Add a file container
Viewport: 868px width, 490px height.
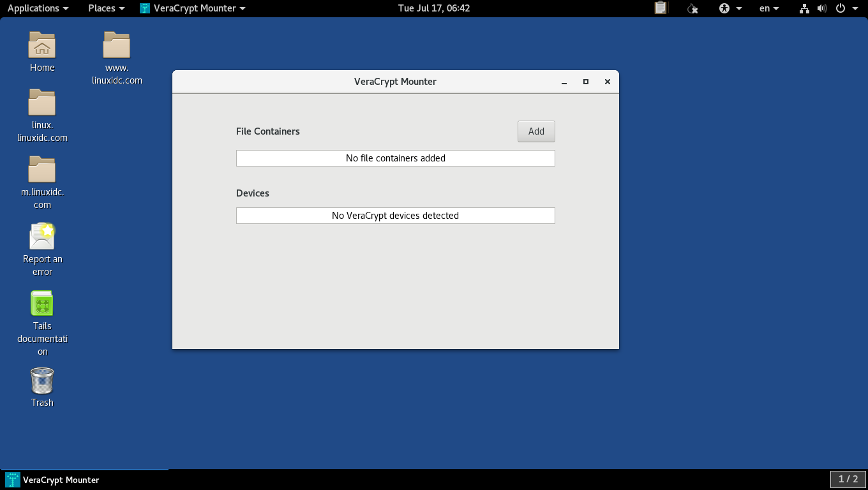click(536, 131)
